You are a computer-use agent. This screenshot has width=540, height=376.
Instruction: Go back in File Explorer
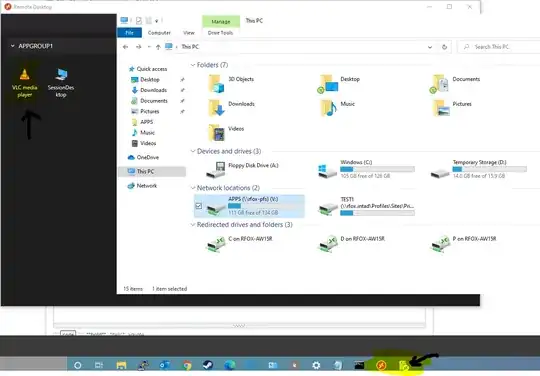pyautogui.click(x=125, y=47)
